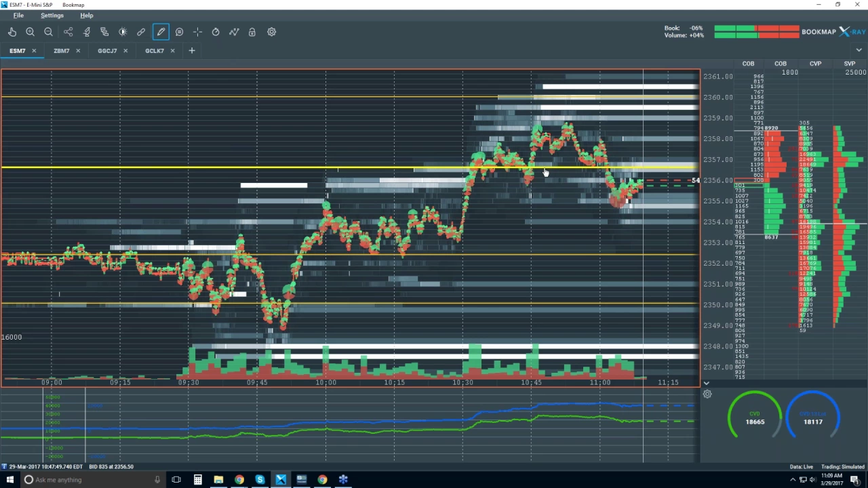This screenshot has height=488, width=868.
Task: Expand the chevron dropdown below X-RAY logo
Action: click(859, 50)
